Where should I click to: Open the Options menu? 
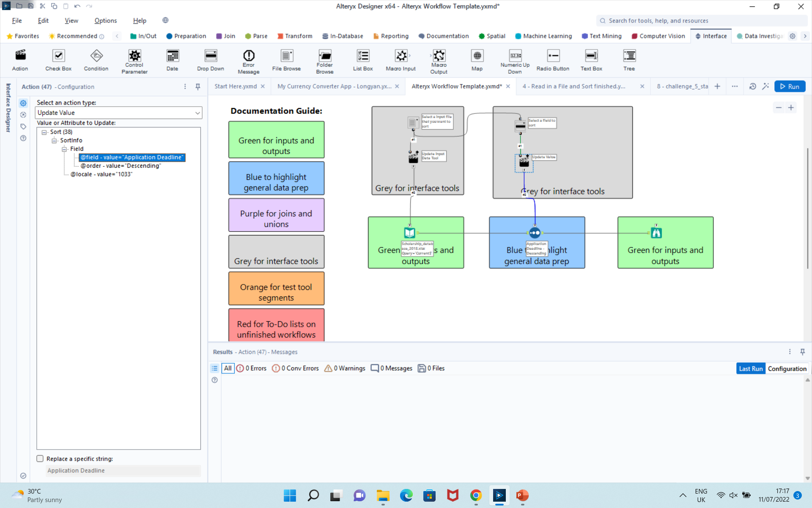click(106, 20)
